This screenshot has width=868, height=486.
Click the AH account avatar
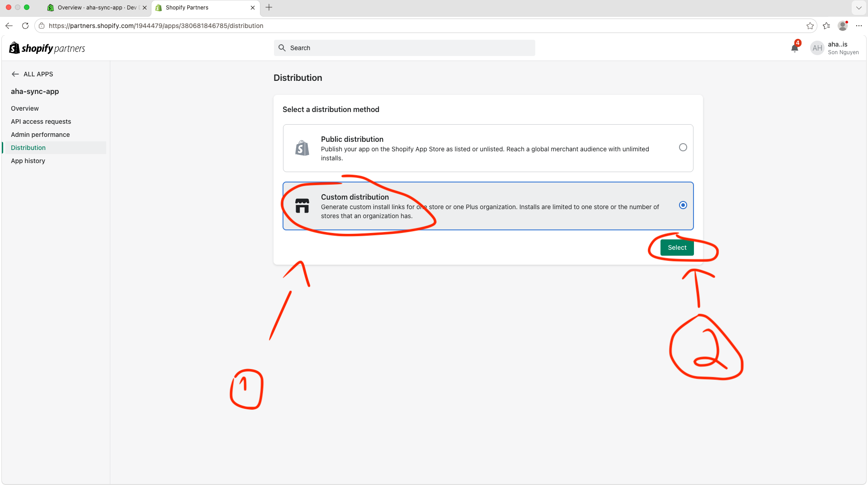coord(817,48)
